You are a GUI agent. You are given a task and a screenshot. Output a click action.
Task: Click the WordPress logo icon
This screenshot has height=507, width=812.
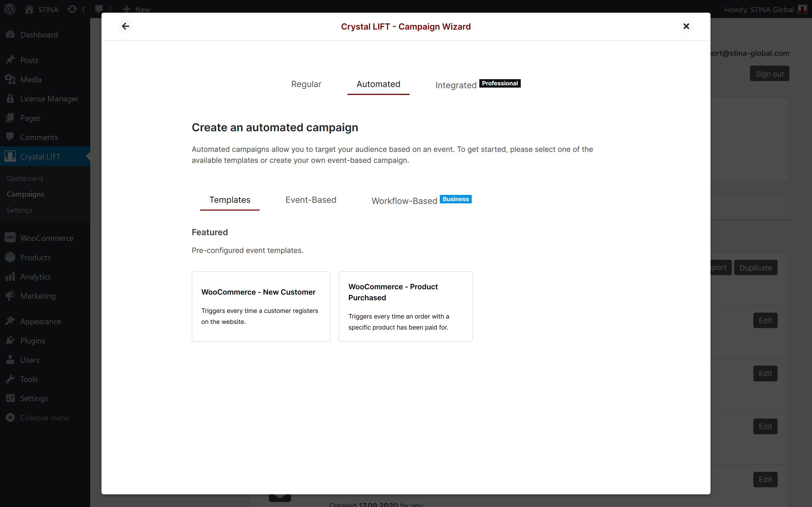[10, 9]
